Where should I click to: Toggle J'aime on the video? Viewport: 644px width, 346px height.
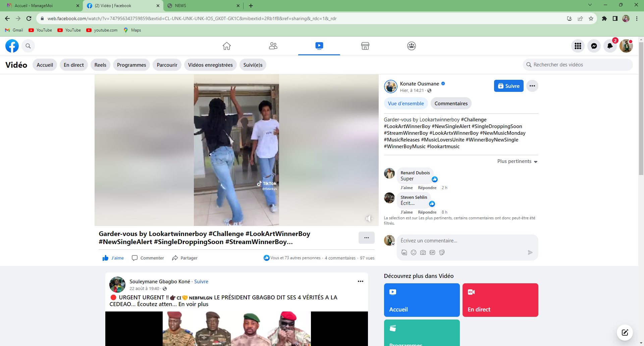113,258
